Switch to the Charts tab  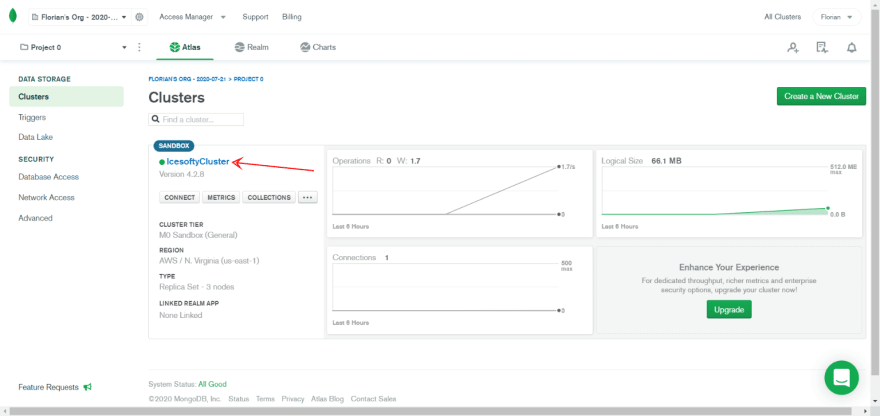(x=318, y=47)
